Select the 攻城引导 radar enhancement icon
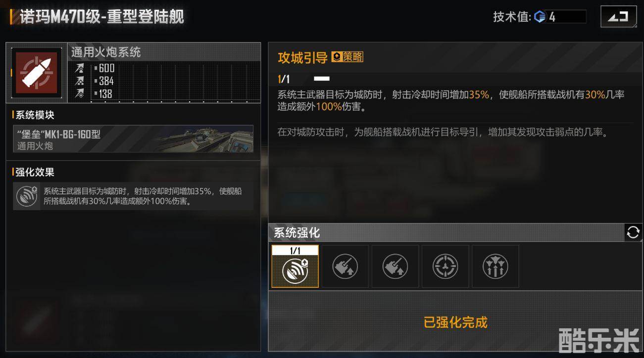Viewport: 644px width, 358px height. coord(295,267)
